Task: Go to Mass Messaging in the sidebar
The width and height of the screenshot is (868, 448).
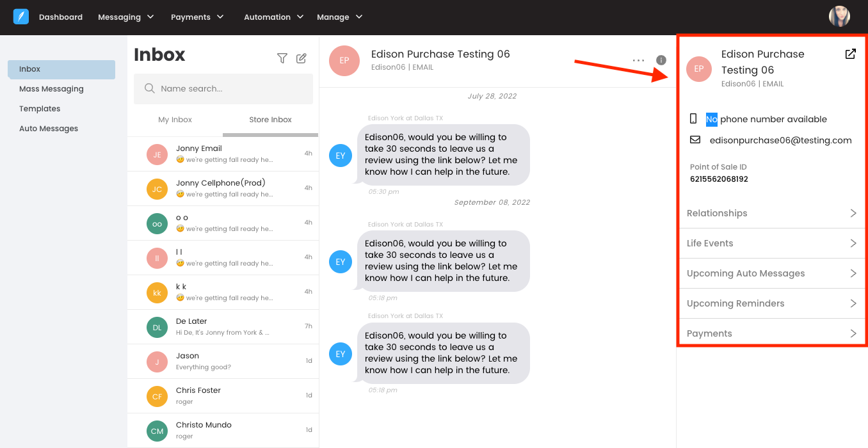Action: [51, 88]
